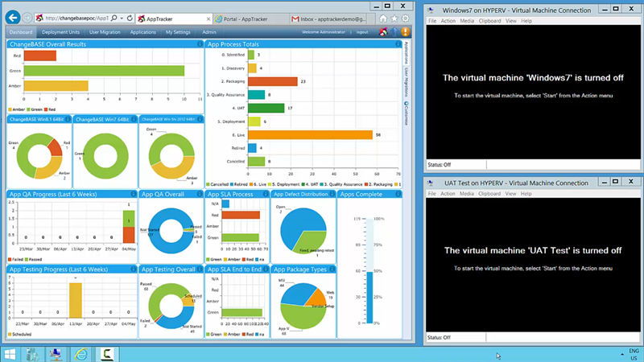Click the Internet Explorer Home icon
This screenshot has height=362, width=644.
click(383, 19)
